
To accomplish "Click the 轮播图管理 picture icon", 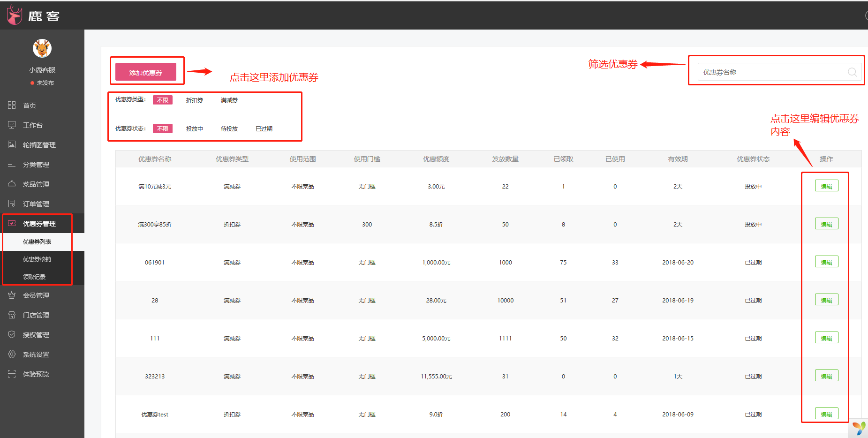I will (x=12, y=144).
